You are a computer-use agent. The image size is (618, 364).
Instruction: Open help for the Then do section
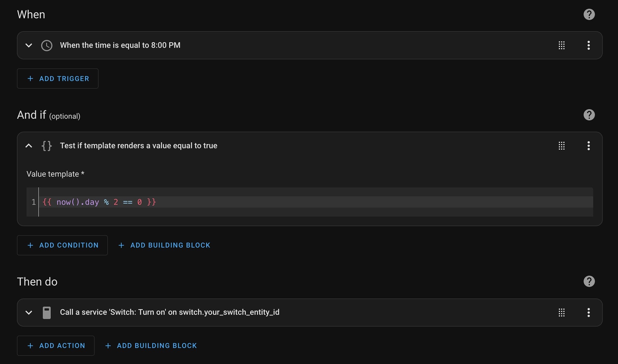click(589, 281)
